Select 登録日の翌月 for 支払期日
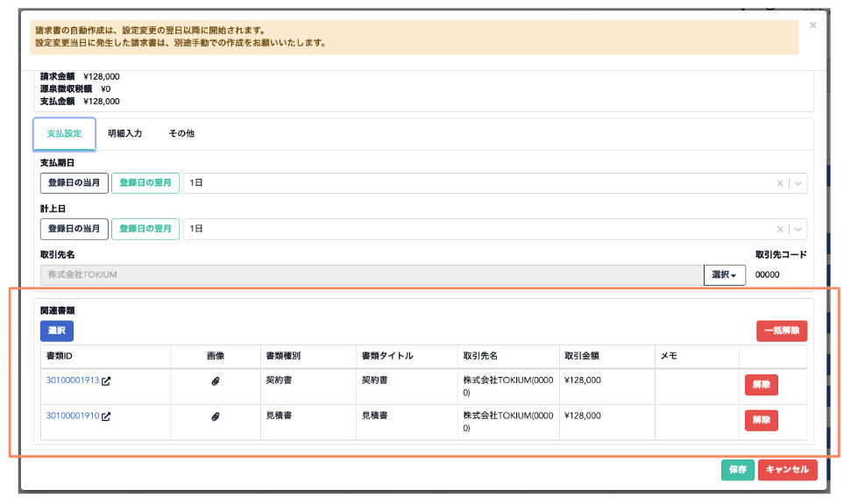Screen dimensions: 851x504 (x=145, y=183)
